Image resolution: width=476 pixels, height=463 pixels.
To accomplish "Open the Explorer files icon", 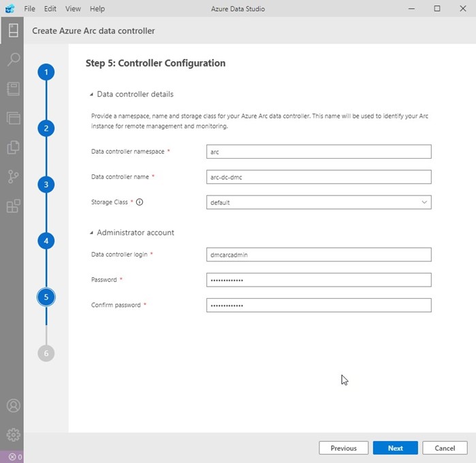I will 14,148.
